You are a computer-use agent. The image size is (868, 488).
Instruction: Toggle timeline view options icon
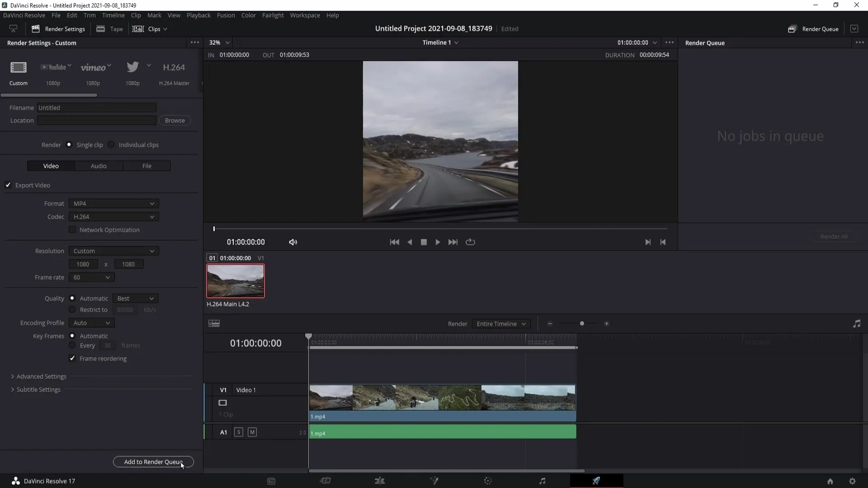pos(214,324)
